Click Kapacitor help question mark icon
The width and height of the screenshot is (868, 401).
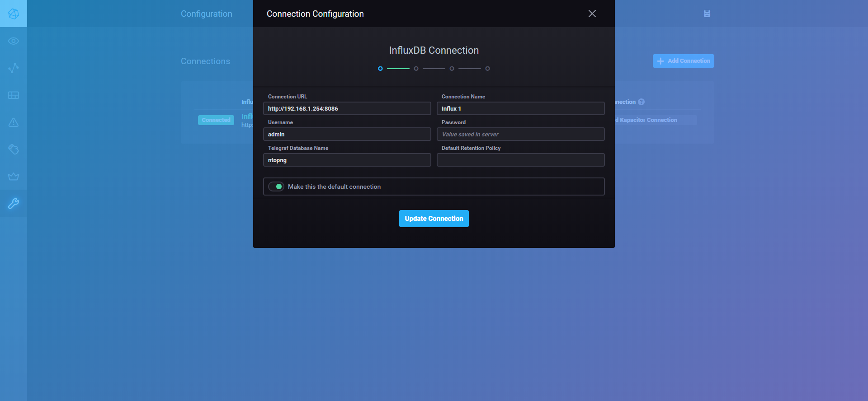641,102
